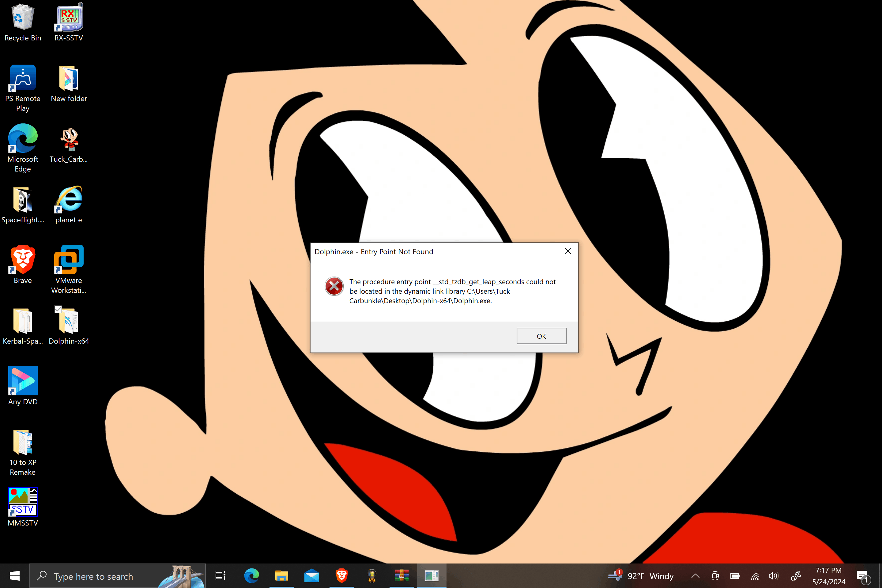The width and height of the screenshot is (882, 588).
Task: Open the Mail app from the taskbar
Action: (x=312, y=576)
